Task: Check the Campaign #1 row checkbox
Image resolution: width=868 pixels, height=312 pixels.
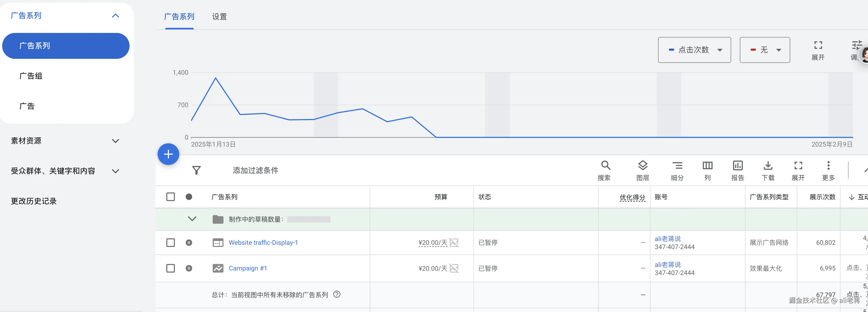Action: (x=171, y=268)
